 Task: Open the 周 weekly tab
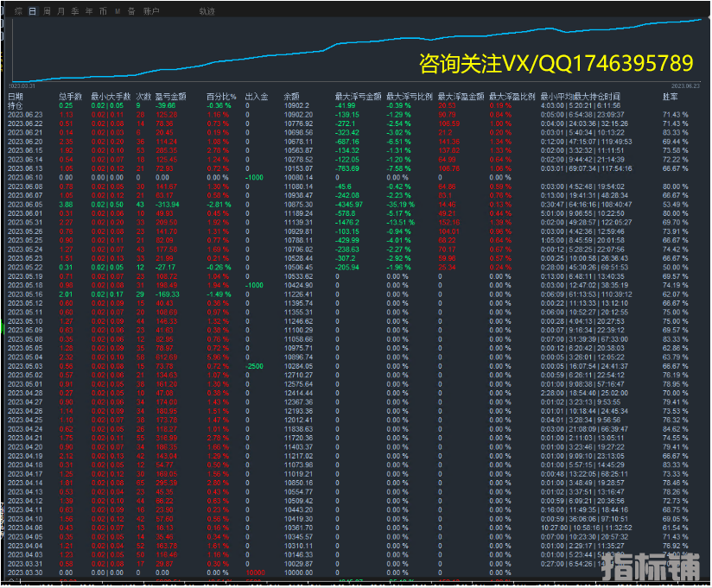click(x=48, y=11)
